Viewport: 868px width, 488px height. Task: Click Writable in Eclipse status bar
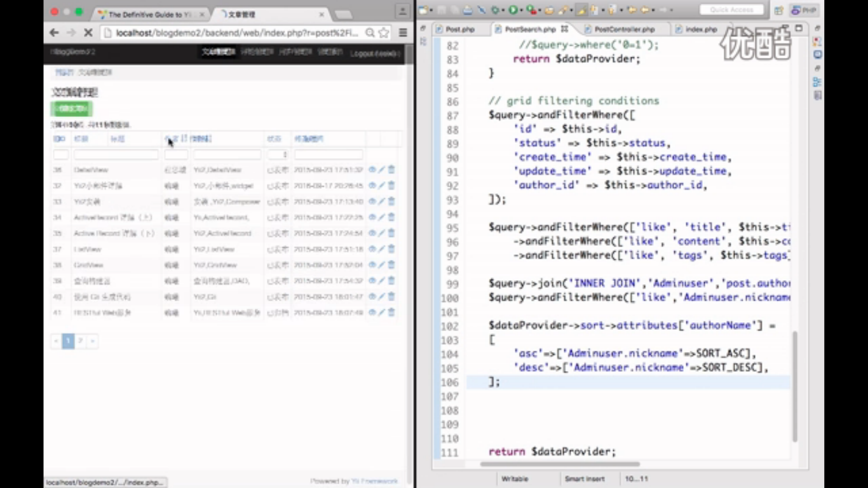click(515, 478)
